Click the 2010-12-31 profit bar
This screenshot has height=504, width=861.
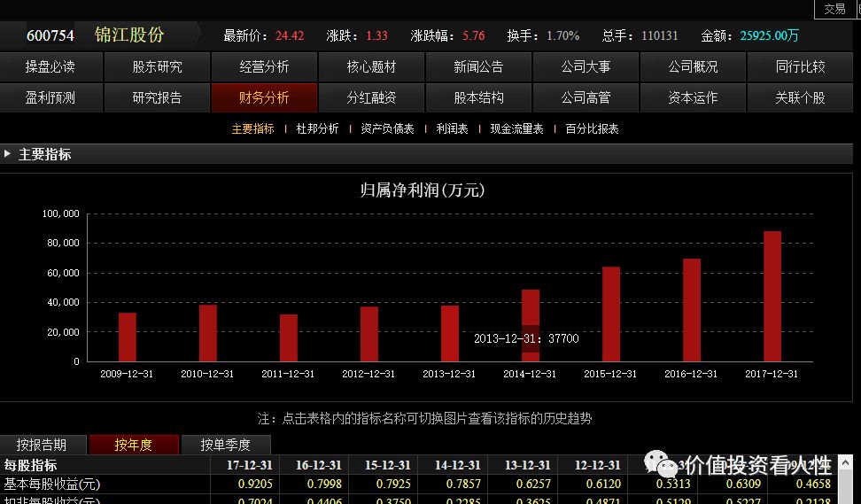(x=208, y=333)
